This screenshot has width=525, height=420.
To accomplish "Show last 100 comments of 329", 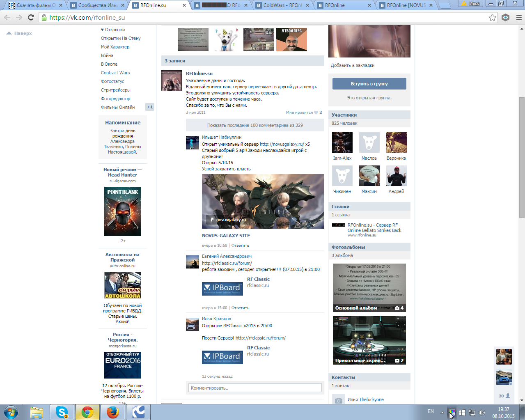I will (255, 125).
